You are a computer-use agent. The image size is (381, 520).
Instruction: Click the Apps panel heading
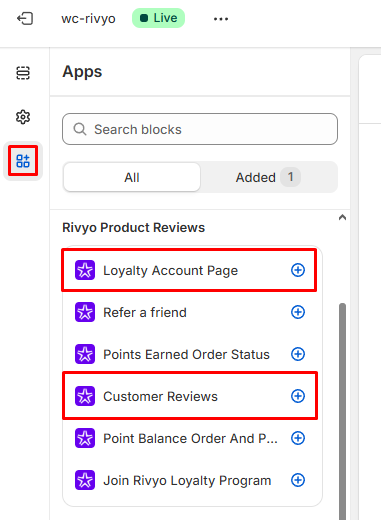tap(82, 72)
